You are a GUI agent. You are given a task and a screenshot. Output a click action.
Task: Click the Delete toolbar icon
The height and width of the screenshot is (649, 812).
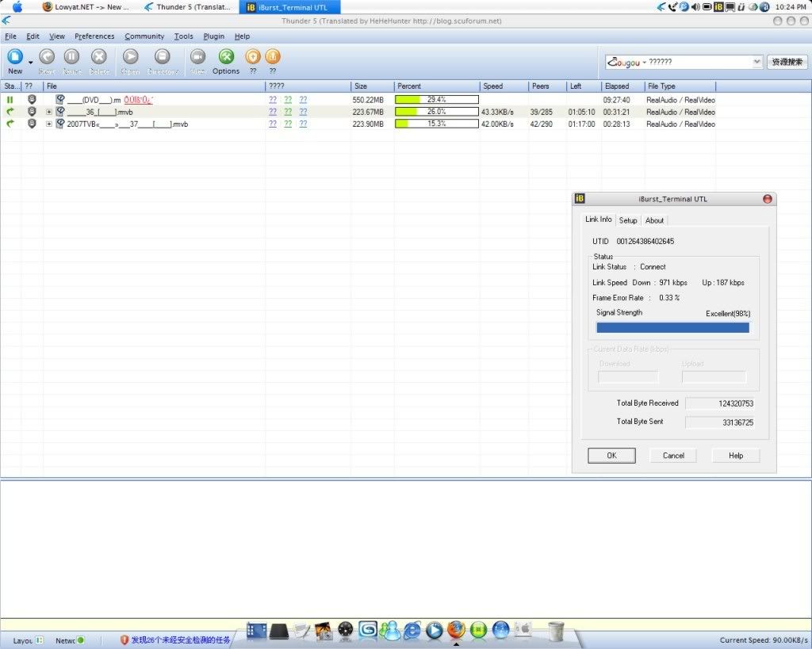pyautogui.click(x=99, y=57)
